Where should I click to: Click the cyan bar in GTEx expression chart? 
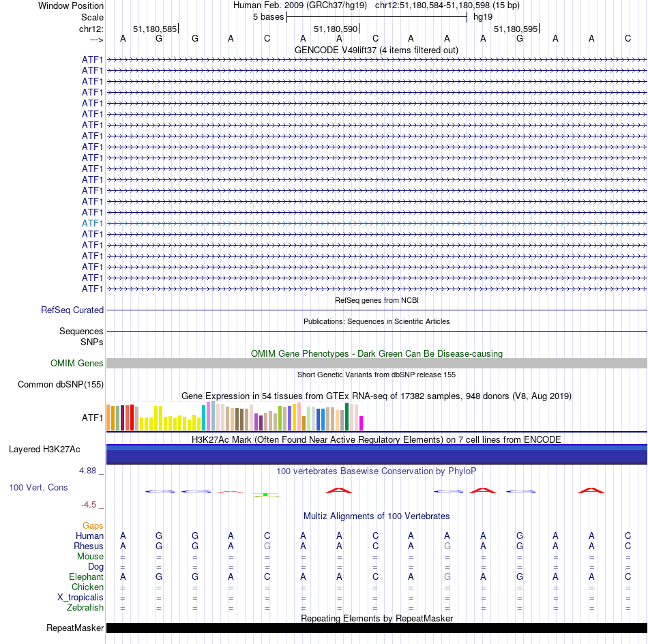(204, 418)
